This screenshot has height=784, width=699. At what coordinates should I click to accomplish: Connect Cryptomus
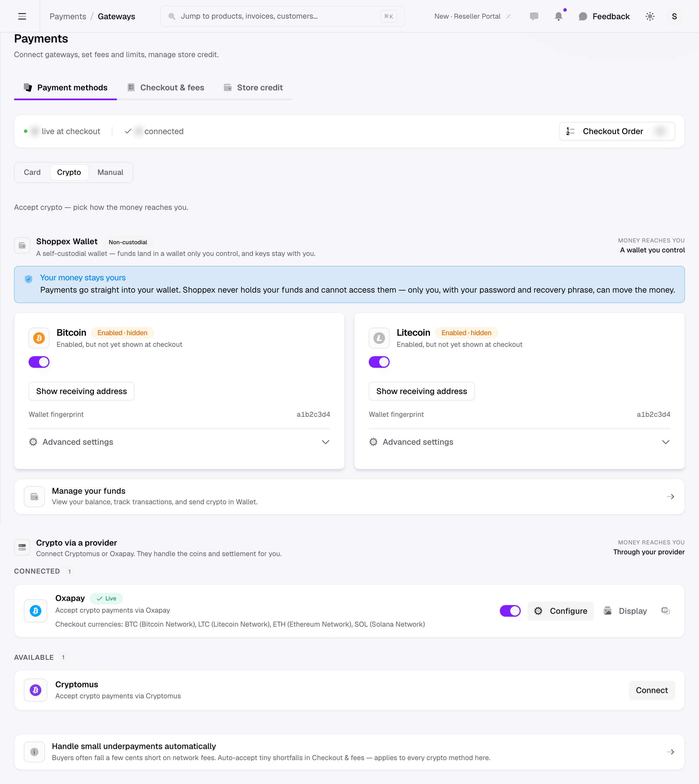652,690
